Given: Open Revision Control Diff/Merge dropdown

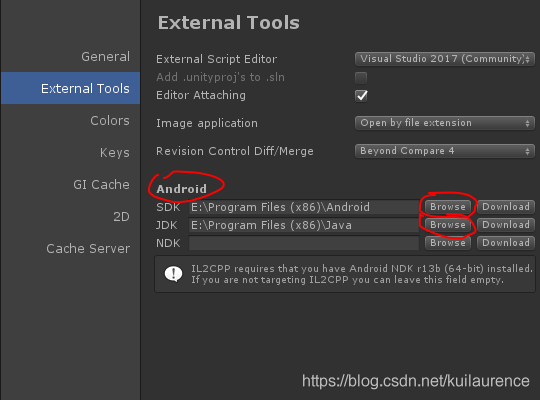Looking at the screenshot, I should 445,151.
